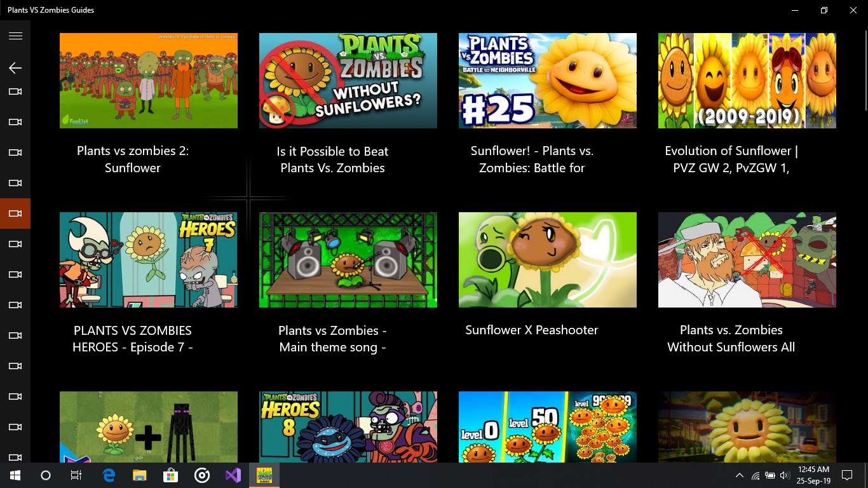Open level 0 to 50 sunflowers thumbnail
The width and height of the screenshot is (868, 488).
click(x=548, y=427)
